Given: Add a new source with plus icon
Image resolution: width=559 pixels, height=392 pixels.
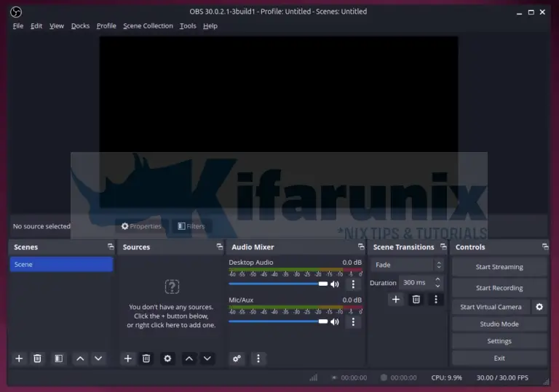Looking at the screenshot, I should click(x=127, y=359).
